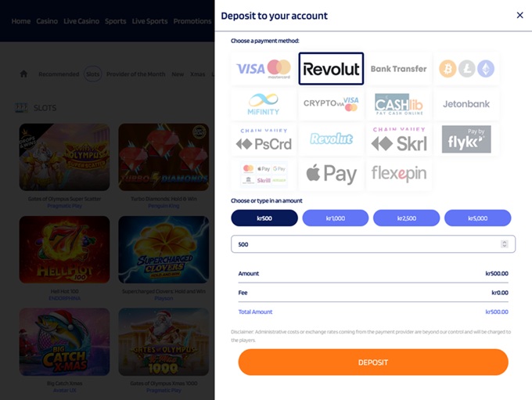Select the Chain Valley Skrl method
This screenshot has height=400, width=532.
click(x=398, y=139)
